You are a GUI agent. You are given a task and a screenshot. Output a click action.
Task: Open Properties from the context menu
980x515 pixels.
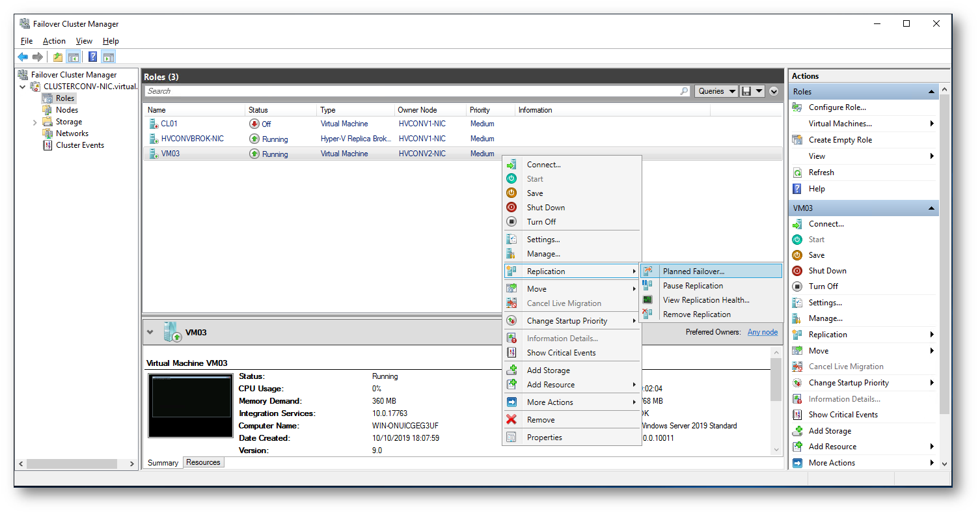pos(571,438)
